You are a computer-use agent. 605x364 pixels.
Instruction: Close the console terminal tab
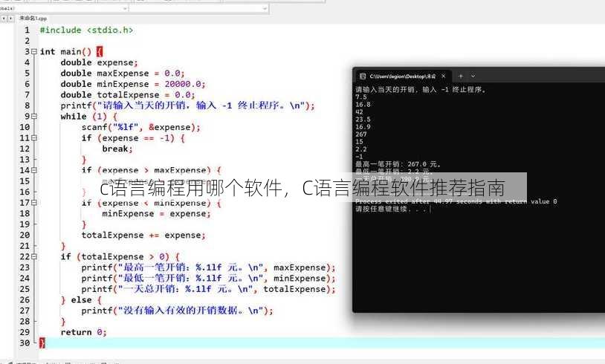point(443,77)
